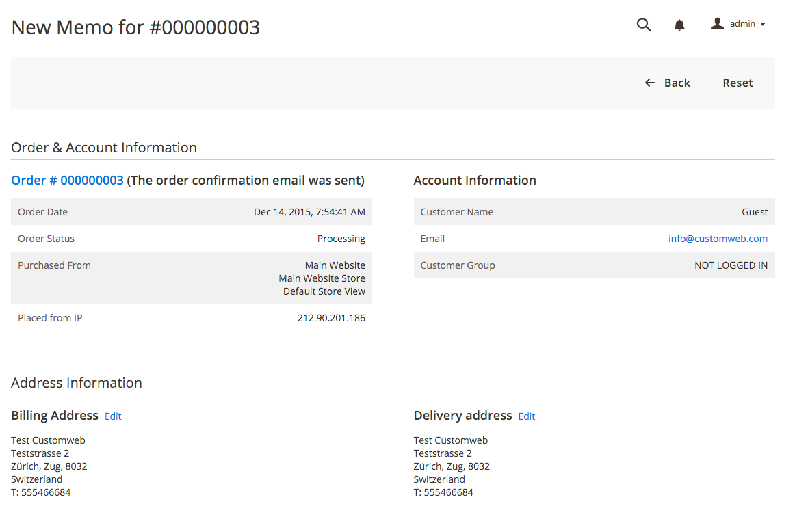Expand the admin account dropdown caret
Image resolution: width=795 pixels, height=532 pixels.
763,25
